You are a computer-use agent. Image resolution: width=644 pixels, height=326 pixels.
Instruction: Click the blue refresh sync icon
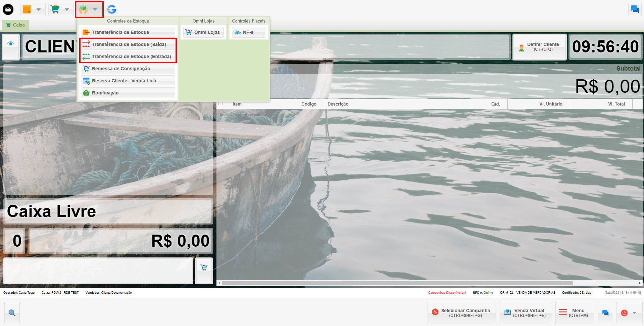pyautogui.click(x=112, y=9)
